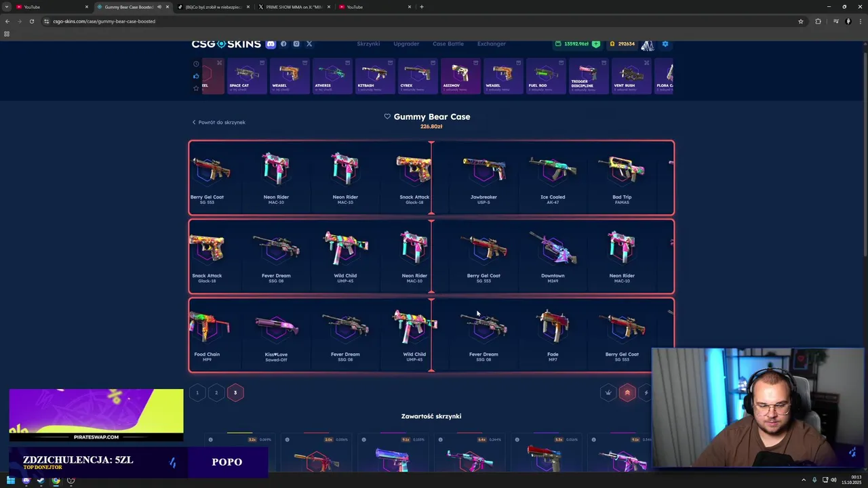The width and height of the screenshot is (868, 488).
Task: Open the X social icon in the header
Action: [x=309, y=44]
